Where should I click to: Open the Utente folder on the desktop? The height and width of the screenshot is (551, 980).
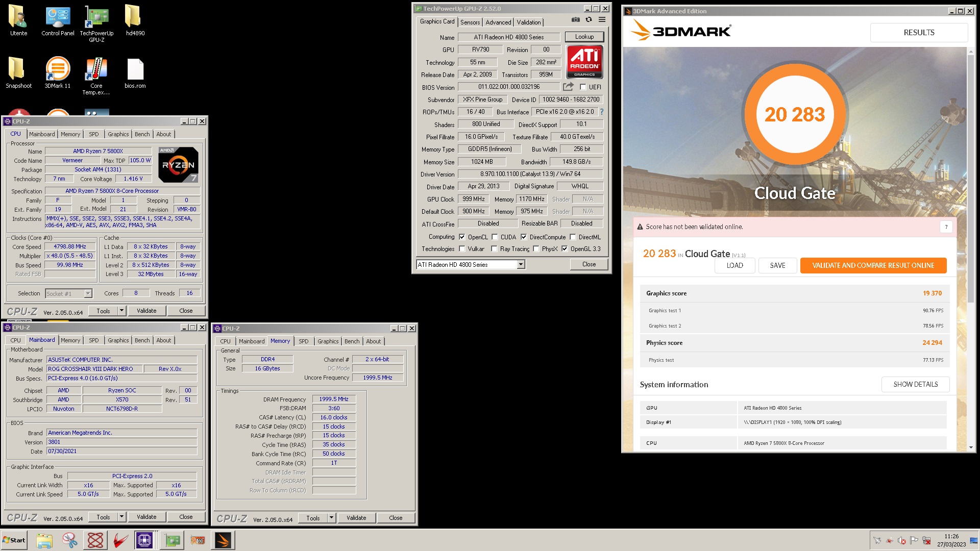click(x=18, y=20)
